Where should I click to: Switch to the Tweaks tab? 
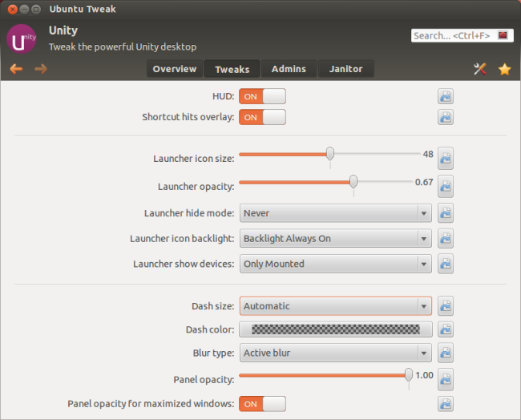click(232, 69)
